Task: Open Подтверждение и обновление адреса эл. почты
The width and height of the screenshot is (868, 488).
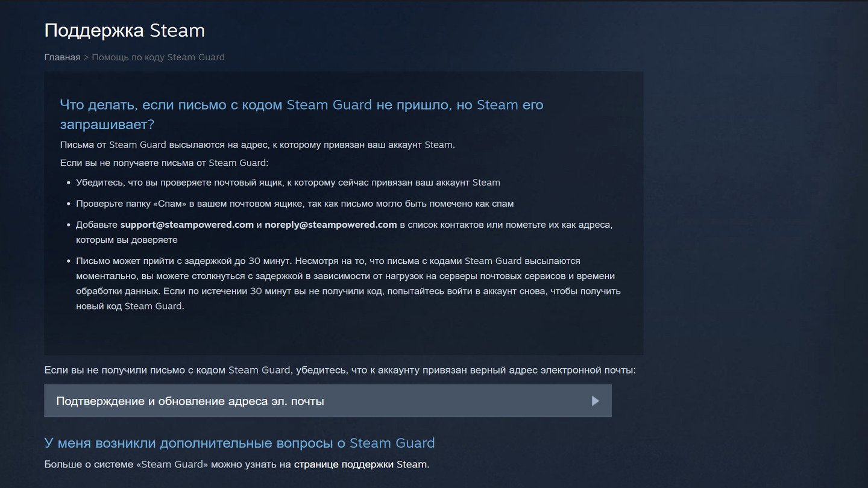Action: (x=328, y=401)
